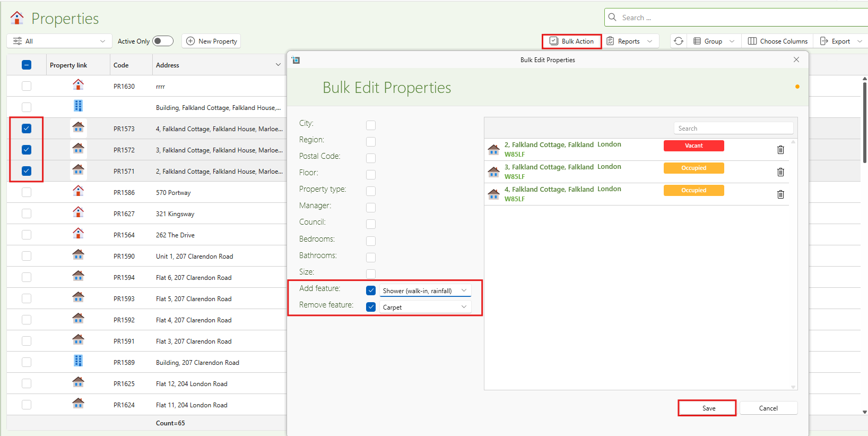The height and width of the screenshot is (436, 868).
Task: Toggle the select-all header checkbox
Action: click(27, 65)
